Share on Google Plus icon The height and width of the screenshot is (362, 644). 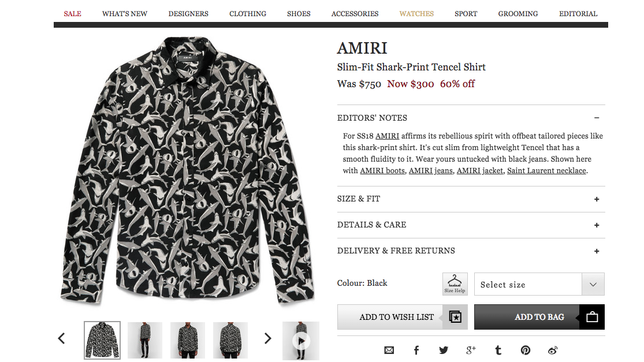[471, 350]
